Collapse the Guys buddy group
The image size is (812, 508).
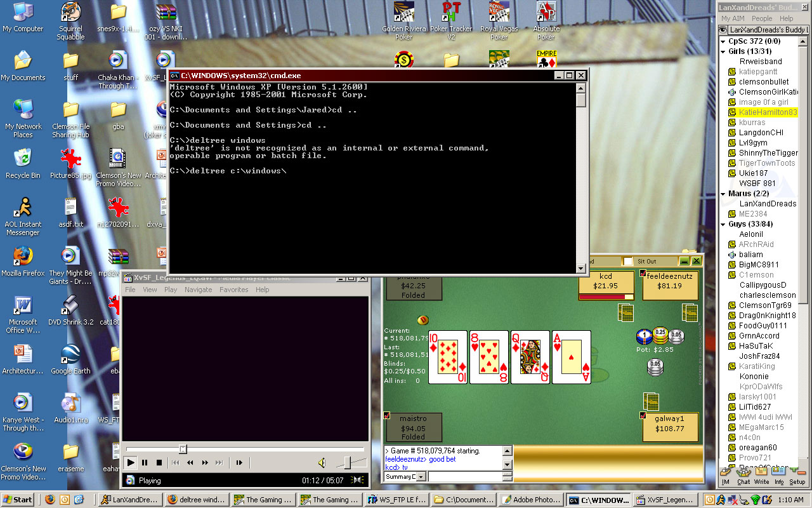click(x=723, y=224)
